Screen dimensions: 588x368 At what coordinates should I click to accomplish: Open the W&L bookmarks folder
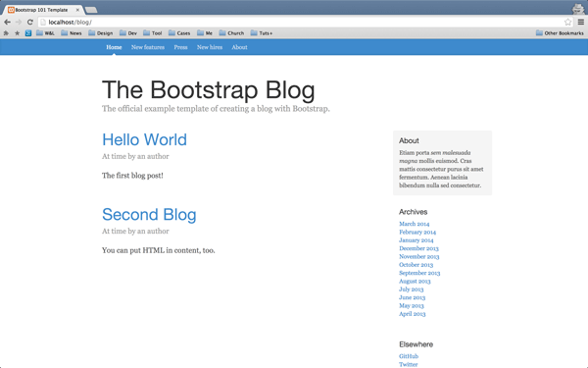click(45, 33)
